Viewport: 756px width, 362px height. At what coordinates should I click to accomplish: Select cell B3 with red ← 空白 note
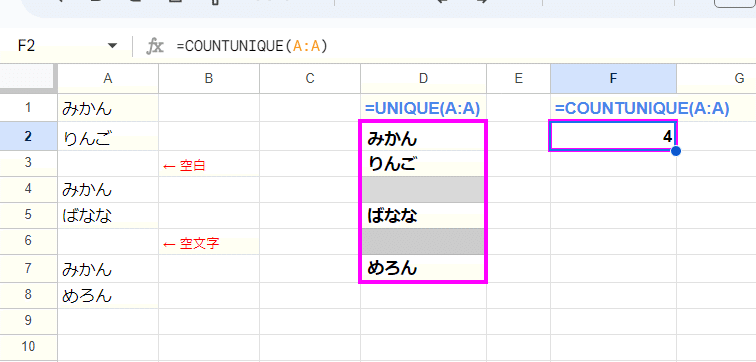[x=209, y=163]
